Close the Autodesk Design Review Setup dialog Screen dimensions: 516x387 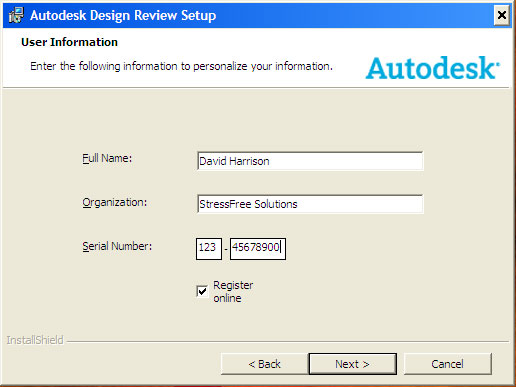(501, 15)
